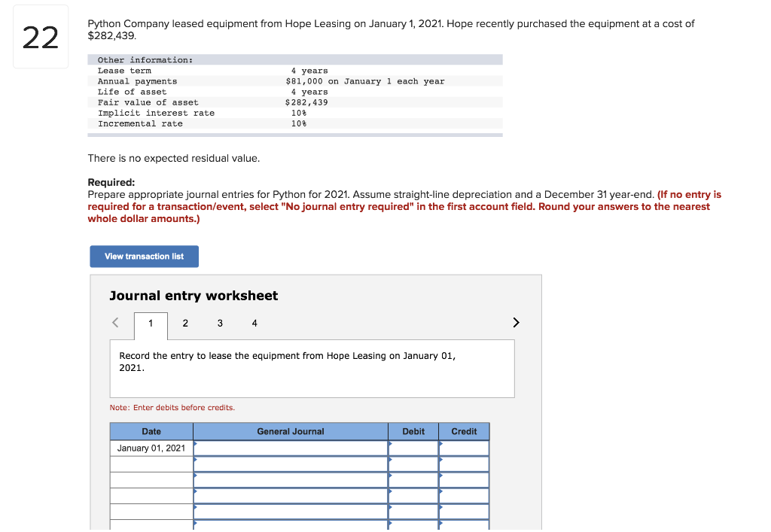This screenshot has width=771, height=532.
Task: Select journal entry tab 1
Action: coord(151,323)
